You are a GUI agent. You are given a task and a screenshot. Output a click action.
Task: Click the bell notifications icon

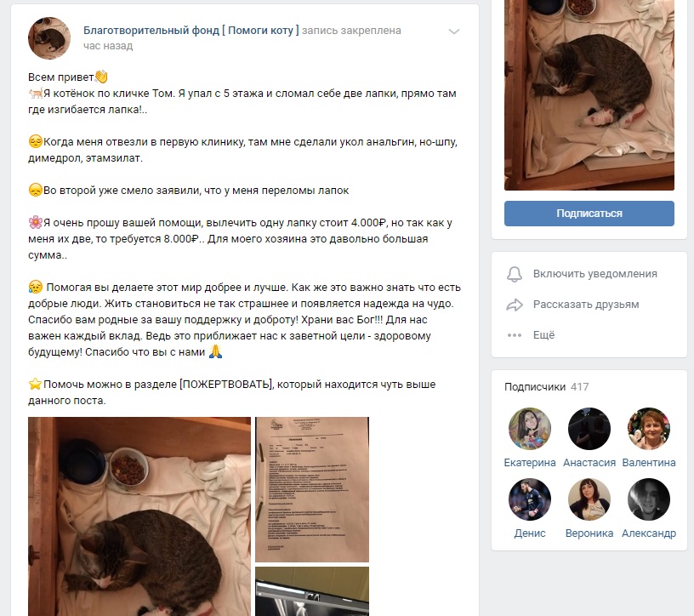click(515, 274)
